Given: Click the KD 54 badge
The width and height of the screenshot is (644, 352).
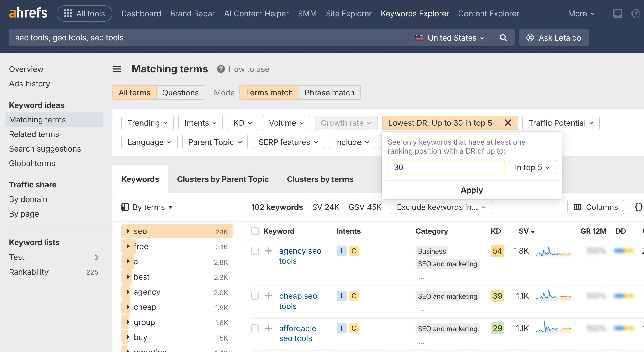Looking at the screenshot, I should tap(497, 251).
